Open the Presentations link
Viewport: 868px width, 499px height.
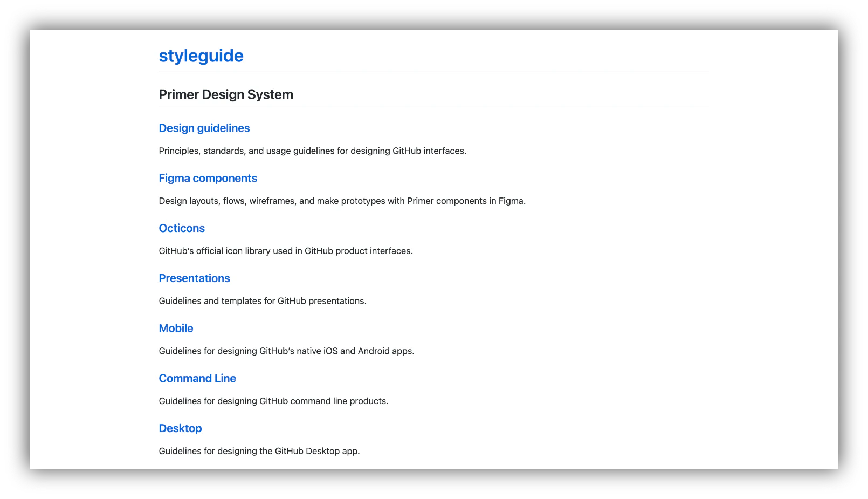[x=194, y=278]
